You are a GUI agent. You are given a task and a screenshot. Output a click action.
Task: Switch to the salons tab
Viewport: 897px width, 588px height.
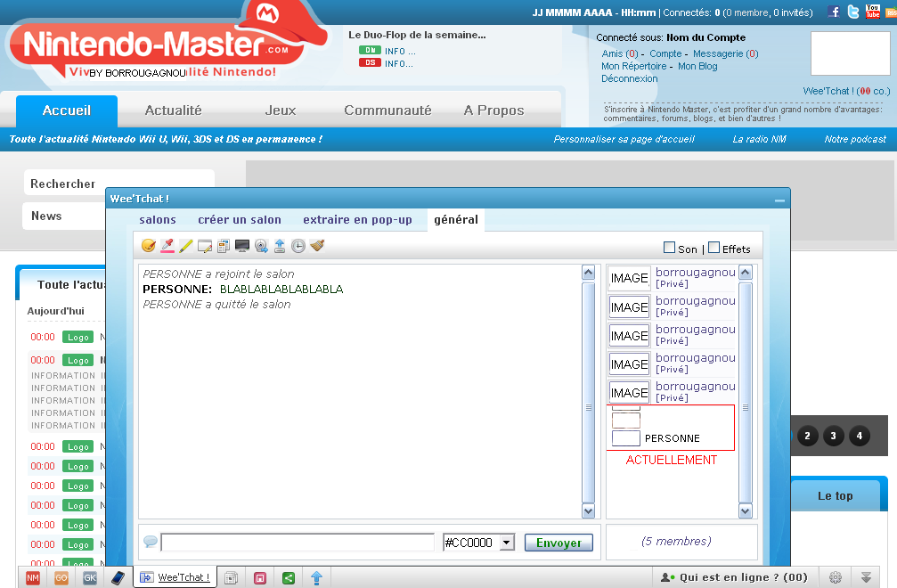point(158,220)
